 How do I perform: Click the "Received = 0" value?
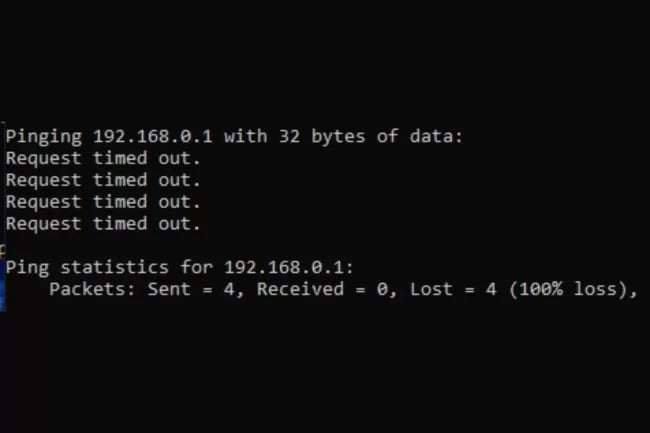[x=322, y=290]
